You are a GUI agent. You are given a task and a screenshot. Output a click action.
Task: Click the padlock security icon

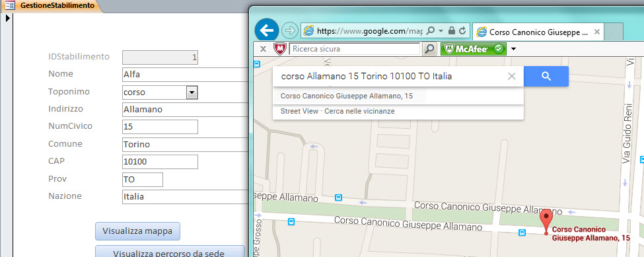click(x=451, y=31)
